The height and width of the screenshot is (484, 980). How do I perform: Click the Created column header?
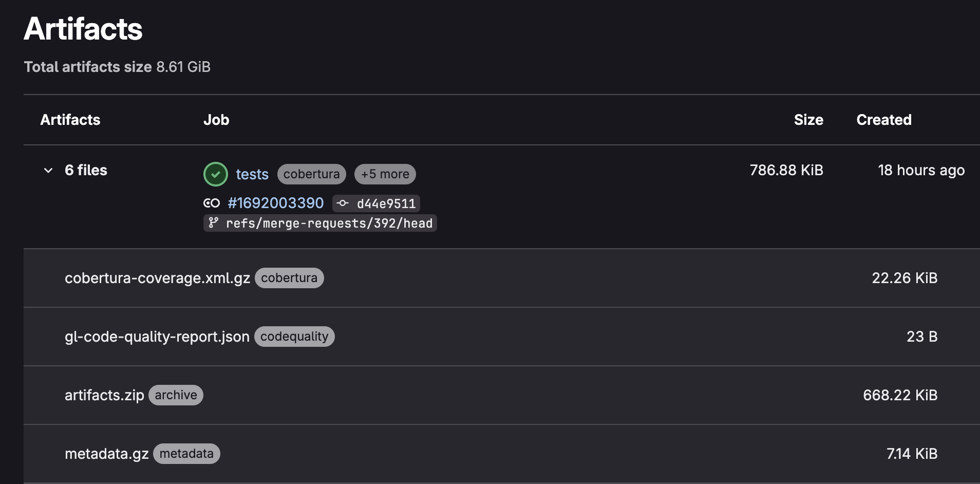[884, 120]
